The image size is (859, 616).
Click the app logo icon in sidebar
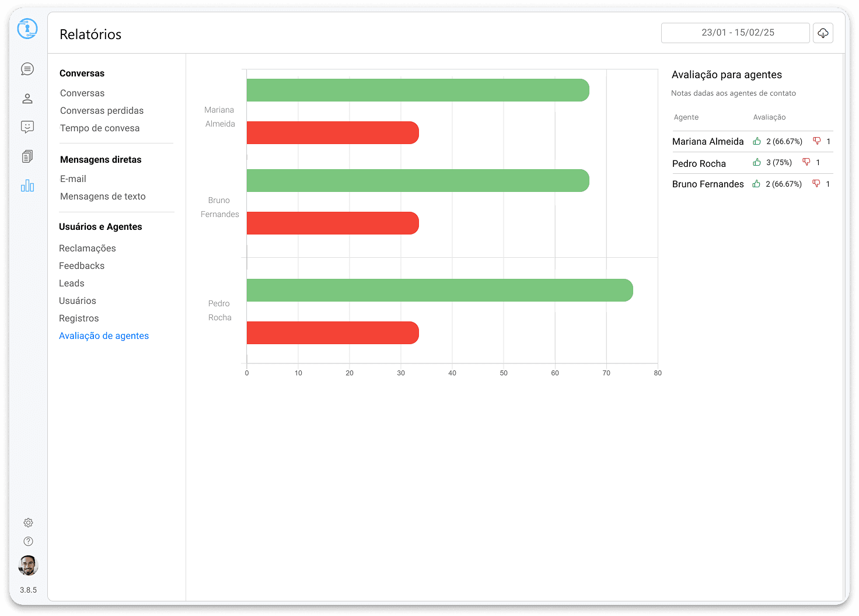tap(27, 29)
